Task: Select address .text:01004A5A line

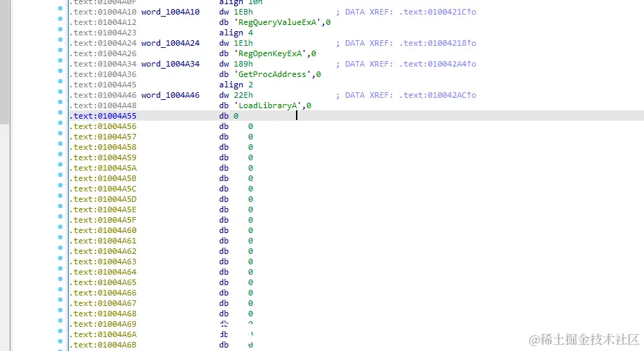Action: pyautogui.click(x=103, y=168)
